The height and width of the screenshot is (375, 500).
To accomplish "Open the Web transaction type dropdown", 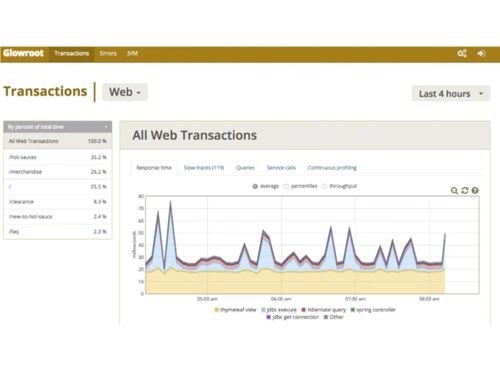I will click(125, 92).
